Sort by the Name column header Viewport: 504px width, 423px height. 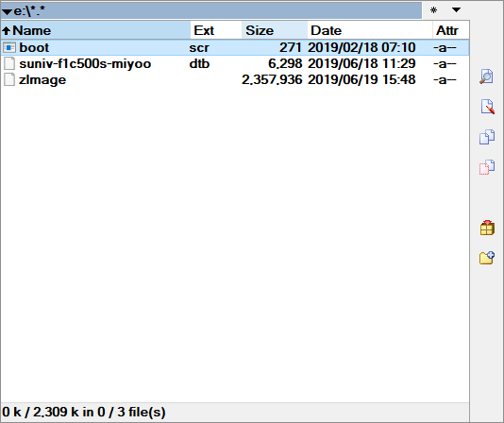point(95,30)
